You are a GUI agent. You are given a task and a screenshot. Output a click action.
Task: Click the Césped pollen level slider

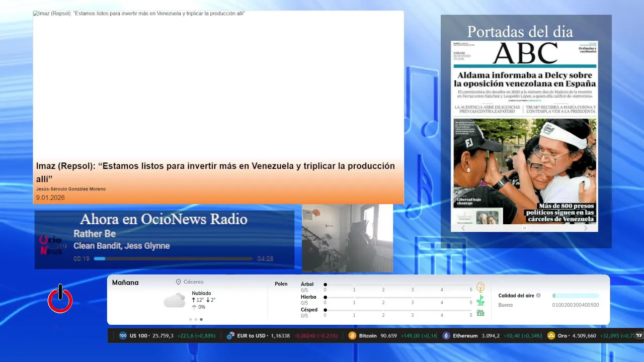click(398, 310)
